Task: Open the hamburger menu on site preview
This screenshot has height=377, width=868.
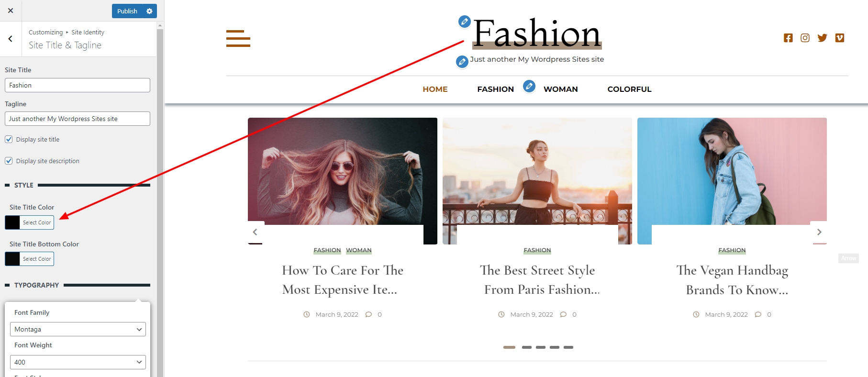Action: 238,38
